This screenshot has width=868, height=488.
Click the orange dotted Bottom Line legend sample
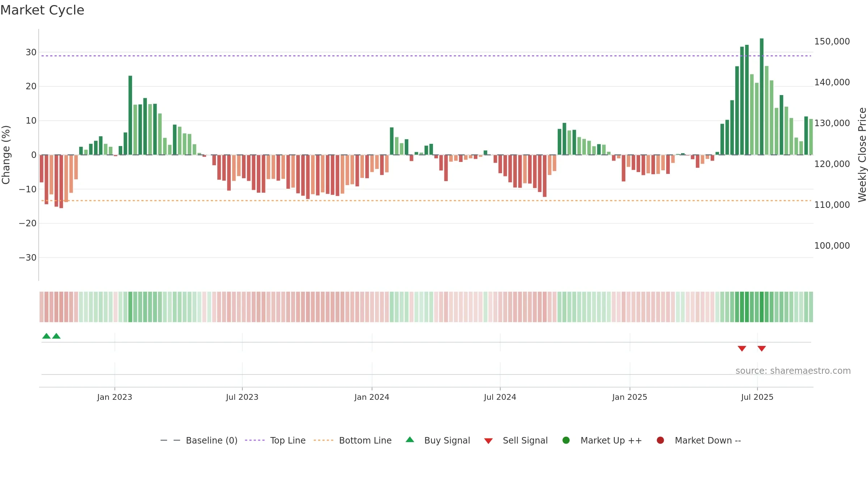coord(323,440)
